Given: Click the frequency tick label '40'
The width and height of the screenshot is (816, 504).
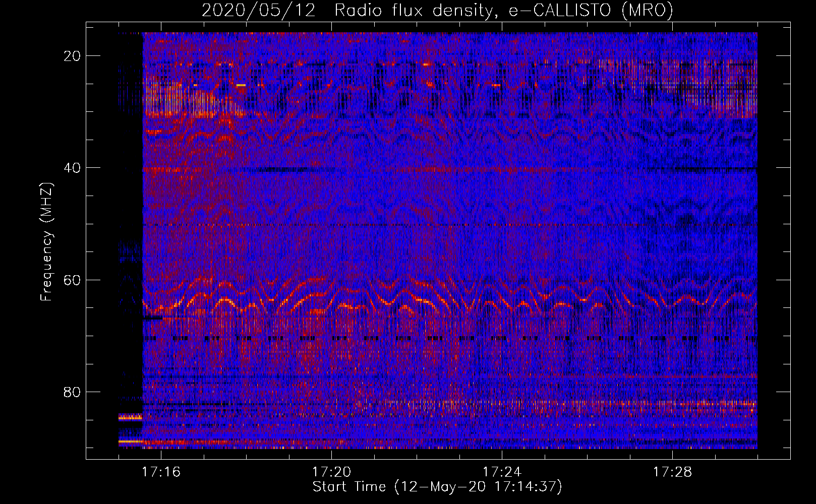Looking at the screenshot, I should click(72, 168).
